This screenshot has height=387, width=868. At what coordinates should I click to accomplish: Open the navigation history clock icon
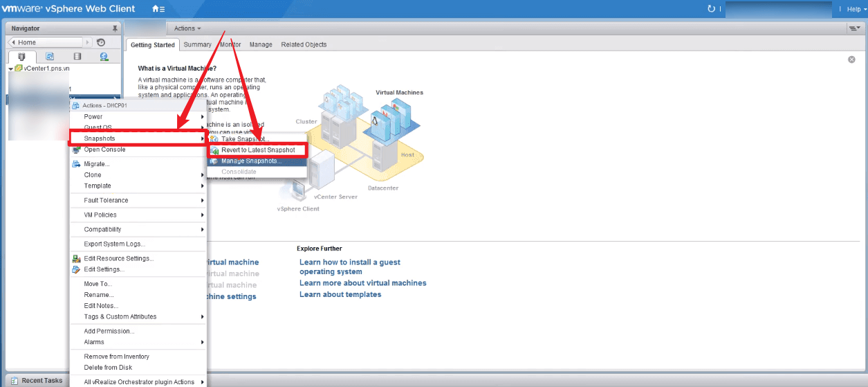[x=101, y=42]
